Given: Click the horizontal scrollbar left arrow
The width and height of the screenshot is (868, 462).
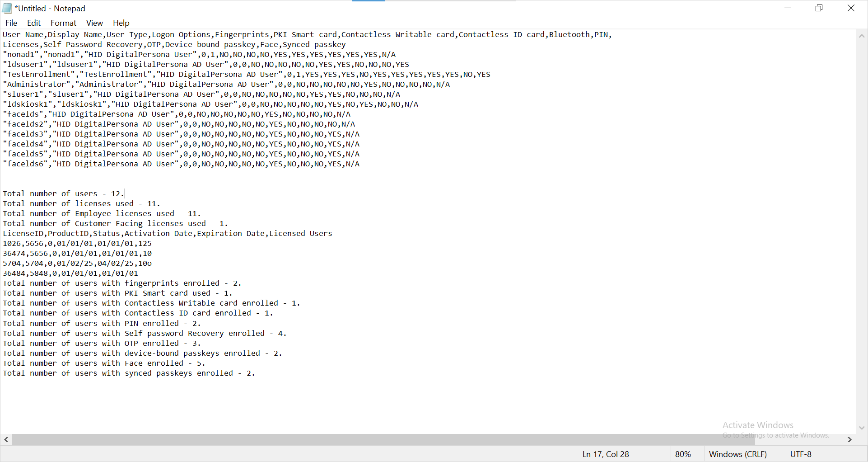Looking at the screenshot, I should click(6, 439).
